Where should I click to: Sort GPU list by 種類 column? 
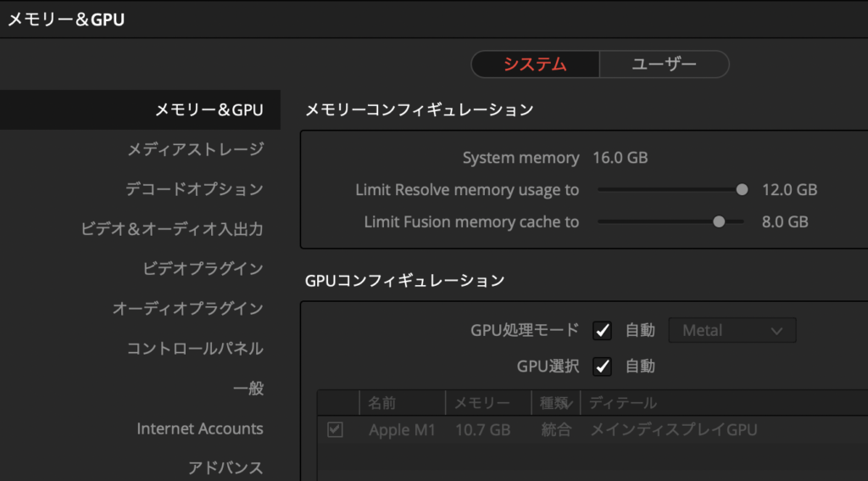pyautogui.click(x=556, y=403)
